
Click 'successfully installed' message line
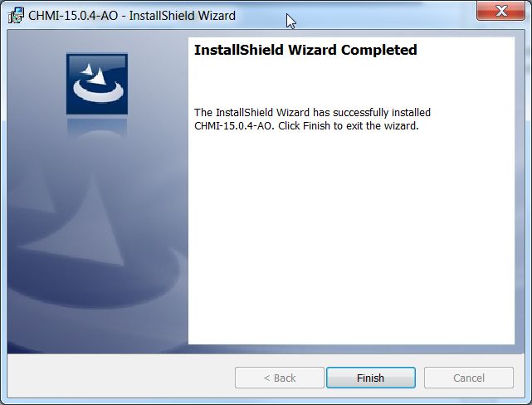pyautogui.click(x=312, y=112)
